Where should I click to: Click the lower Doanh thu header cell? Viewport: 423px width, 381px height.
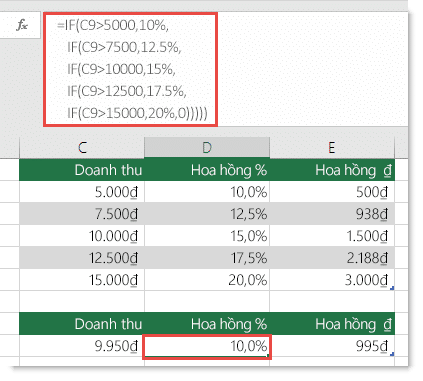[x=82, y=324]
